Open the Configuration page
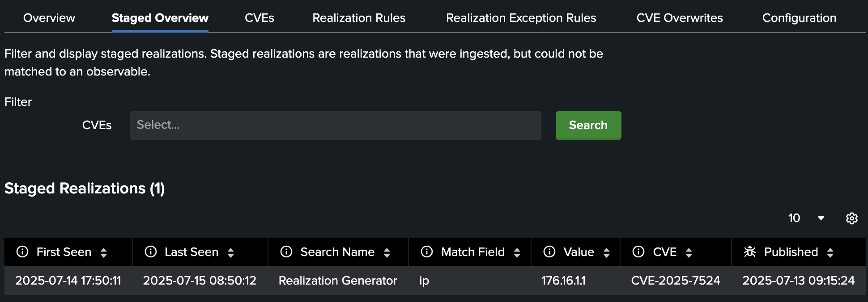 (799, 18)
